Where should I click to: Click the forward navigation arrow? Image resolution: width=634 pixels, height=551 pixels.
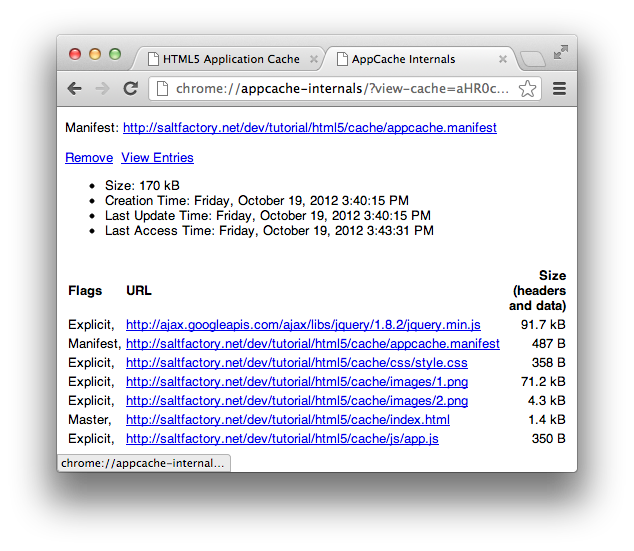(x=102, y=88)
